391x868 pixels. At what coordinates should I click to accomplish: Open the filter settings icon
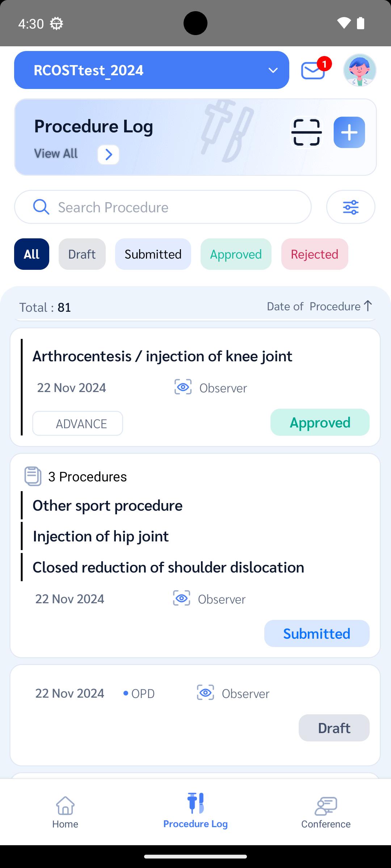tap(350, 207)
